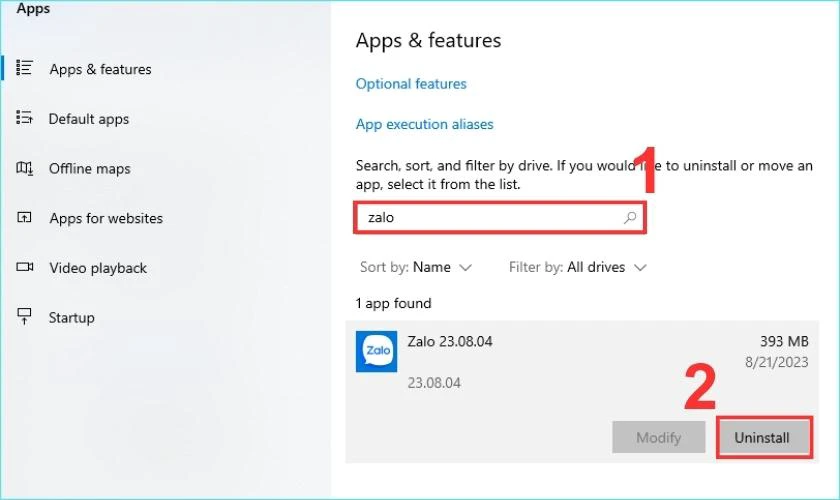Screen dimensions: 840x500
Task: Click the search magnifier icon
Action: pos(630,218)
